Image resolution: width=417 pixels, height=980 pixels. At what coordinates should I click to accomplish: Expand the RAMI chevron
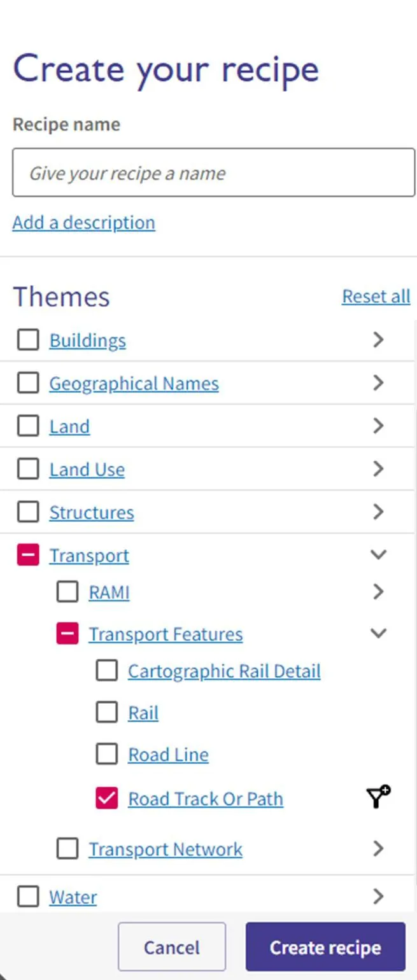pos(378,592)
